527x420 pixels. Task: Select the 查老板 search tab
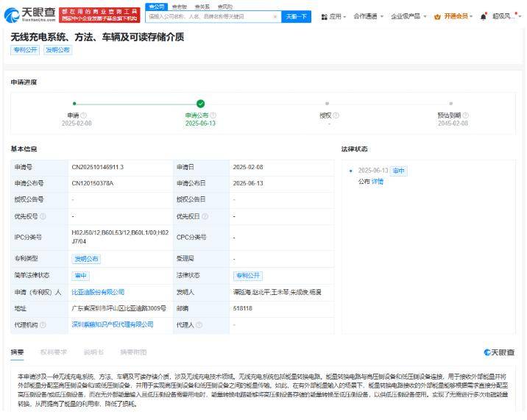pos(179,7)
